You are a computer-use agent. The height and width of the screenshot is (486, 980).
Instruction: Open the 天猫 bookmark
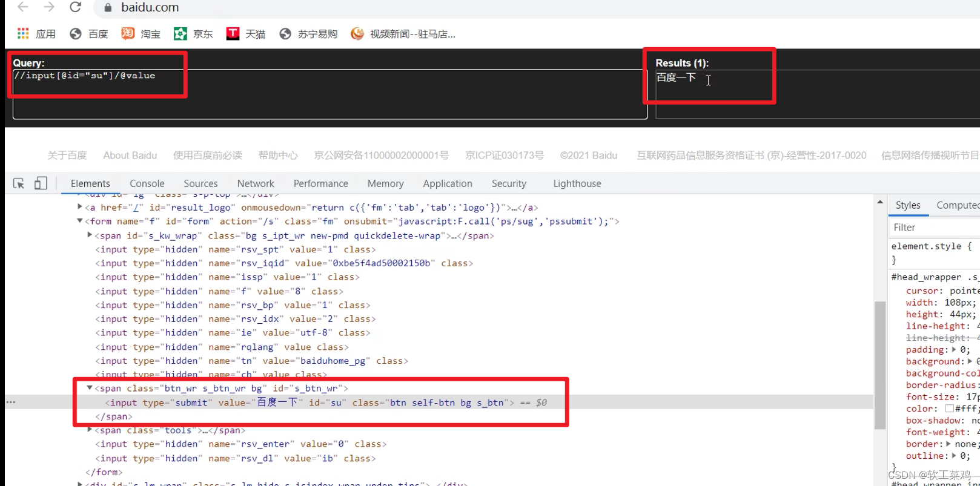pyautogui.click(x=246, y=34)
